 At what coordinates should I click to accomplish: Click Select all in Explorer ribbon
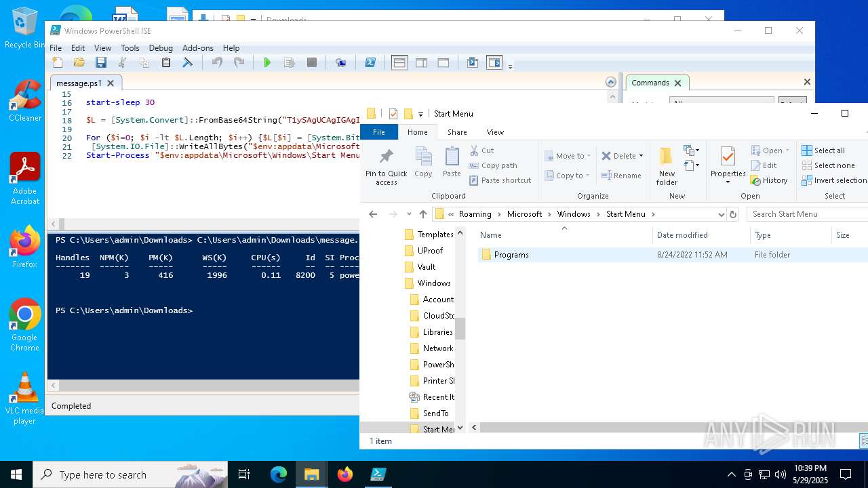tap(823, 150)
